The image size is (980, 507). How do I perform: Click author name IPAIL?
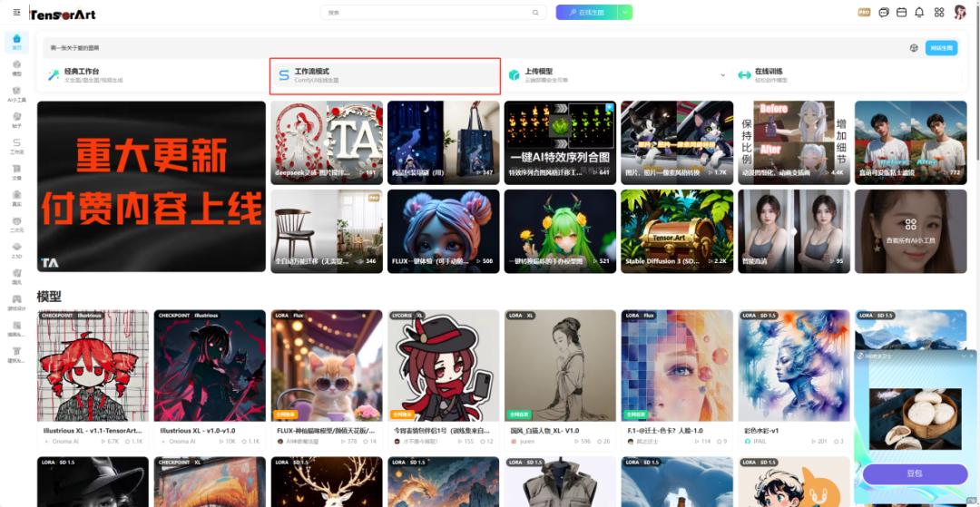759,442
